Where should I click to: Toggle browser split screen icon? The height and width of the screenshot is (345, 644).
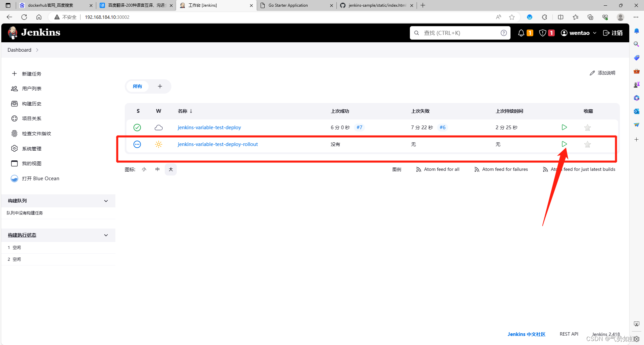pos(560,17)
